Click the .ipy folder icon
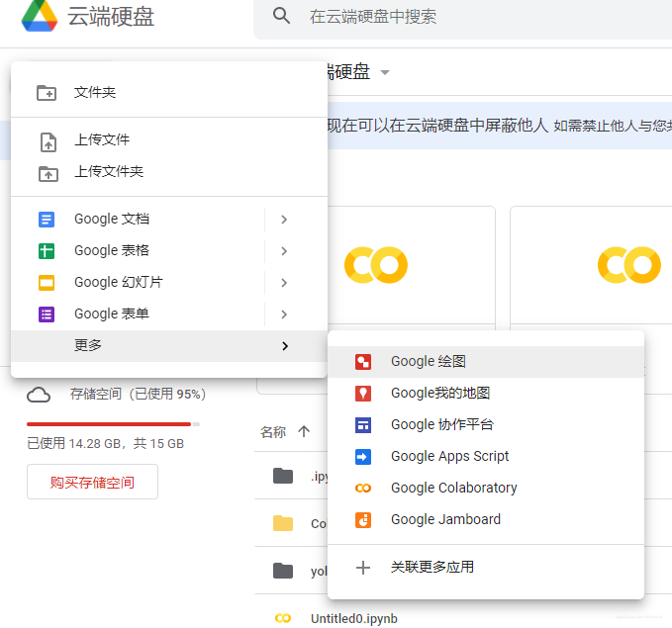 pos(283,476)
